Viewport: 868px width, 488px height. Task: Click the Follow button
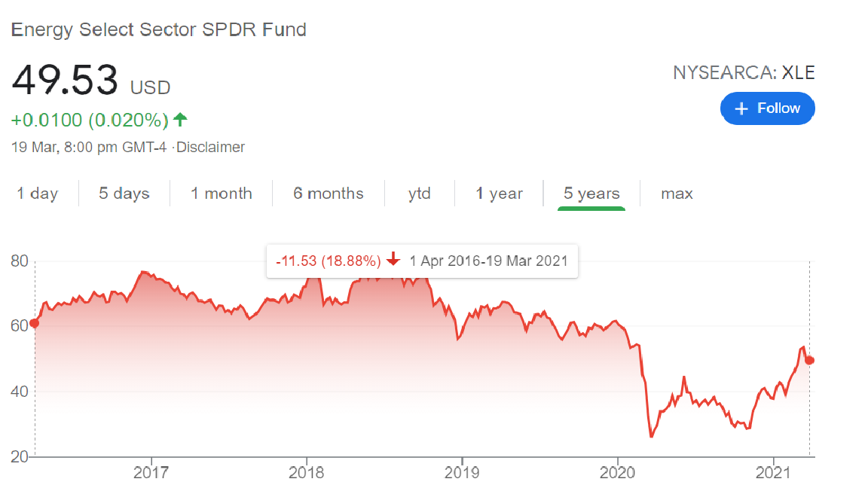point(767,108)
